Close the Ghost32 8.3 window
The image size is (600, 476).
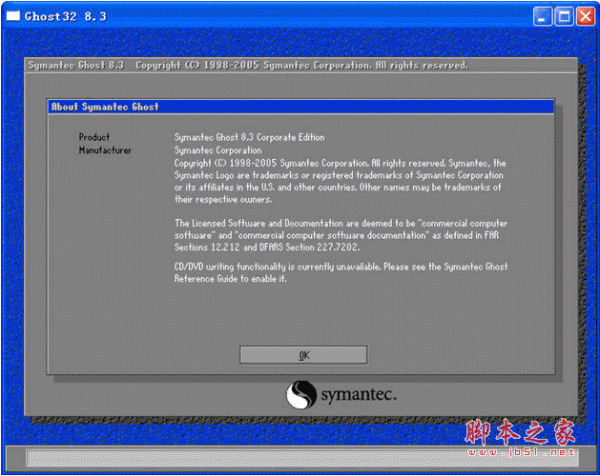click(585, 16)
